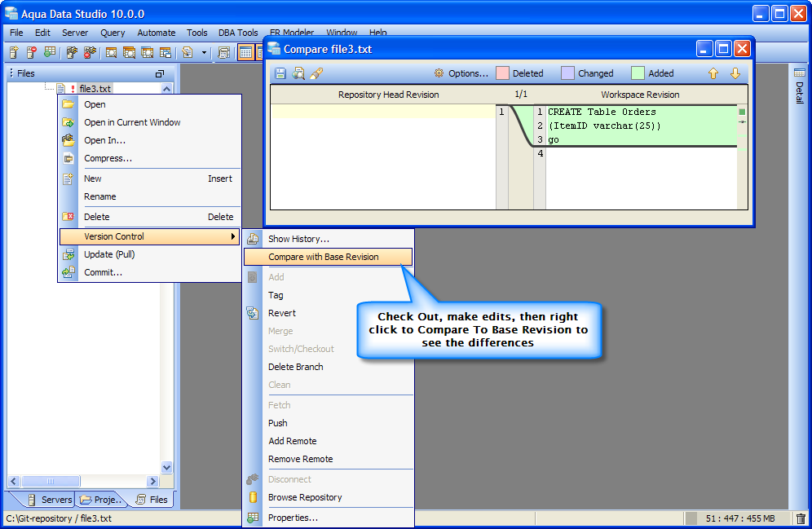This screenshot has height=529, width=812.
Task: Click the line '(ItemID varchar(25))' in workspace pane
Action: coord(604,126)
